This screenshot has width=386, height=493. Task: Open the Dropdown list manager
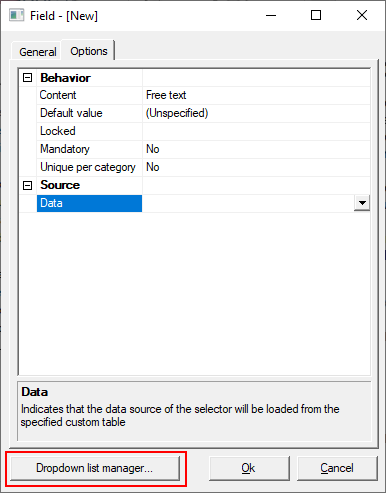(x=95, y=468)
